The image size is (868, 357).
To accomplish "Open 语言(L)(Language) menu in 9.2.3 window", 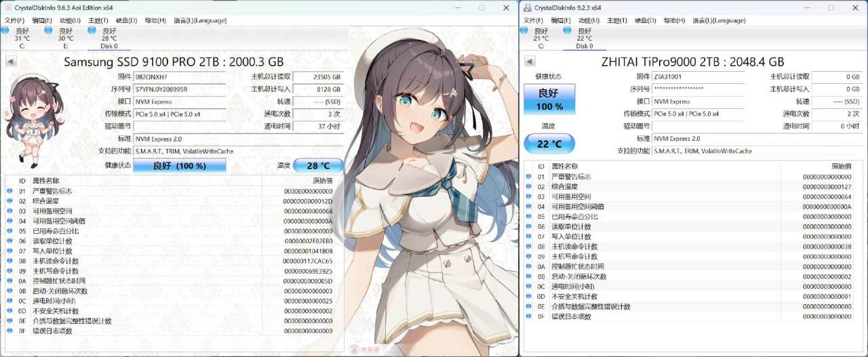I will click(x=719, y=20).
